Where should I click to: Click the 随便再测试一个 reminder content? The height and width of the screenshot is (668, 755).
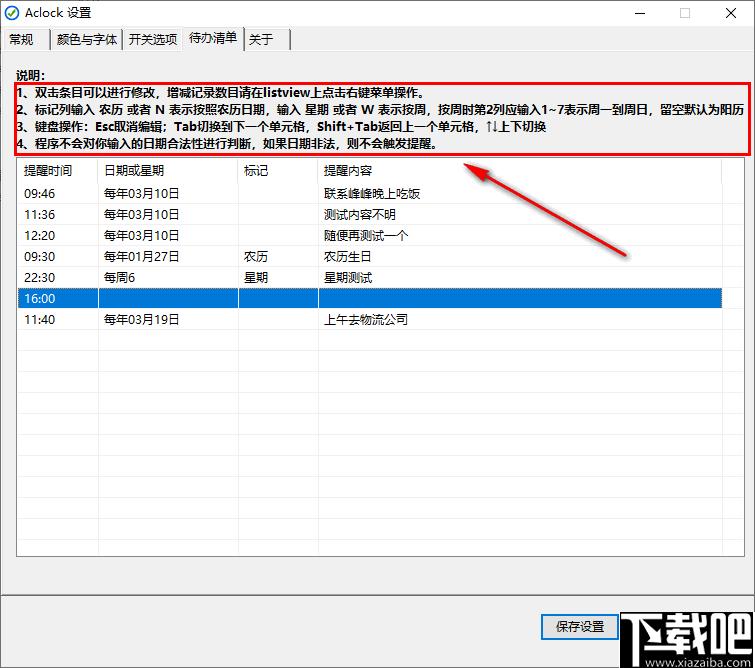click(x=366, y=236)
